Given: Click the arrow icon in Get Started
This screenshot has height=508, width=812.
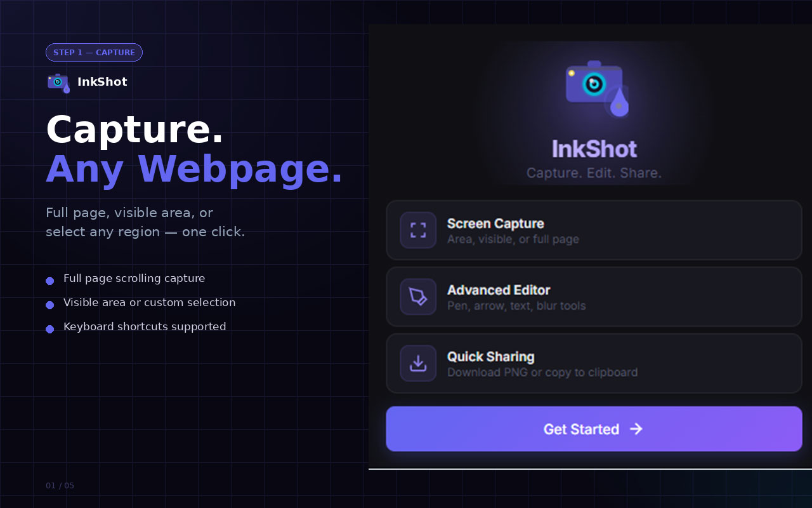Looking at the screenshot, I should pyautogui.click(x=636, y=429).
